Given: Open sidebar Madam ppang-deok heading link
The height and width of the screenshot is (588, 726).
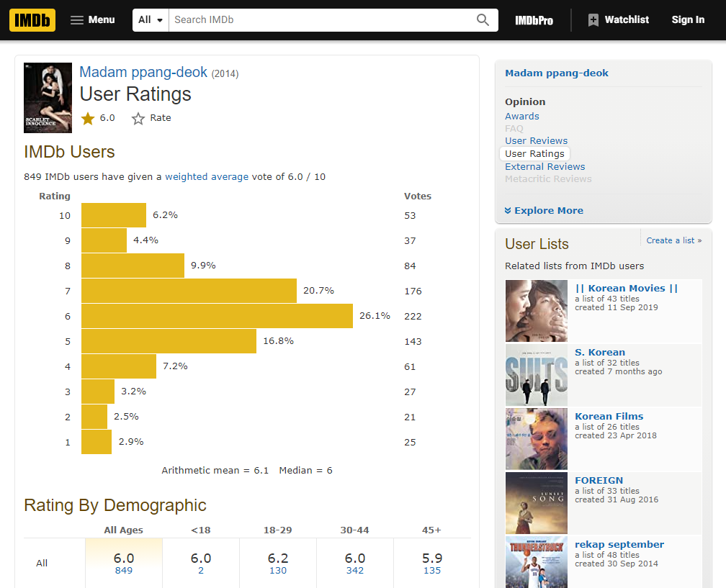Looking at the screenshot, I should coord(557,73).
